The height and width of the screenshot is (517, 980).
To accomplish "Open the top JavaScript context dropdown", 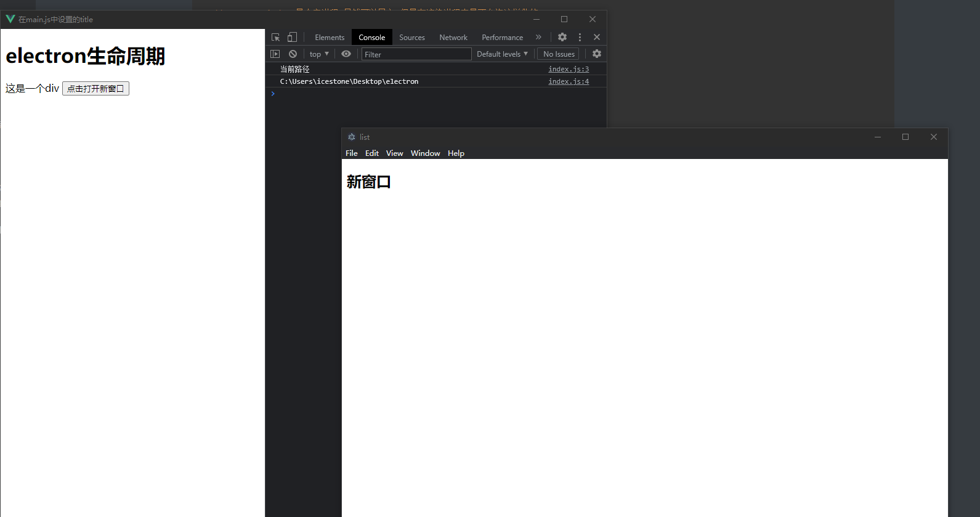I will click(319, 54).
